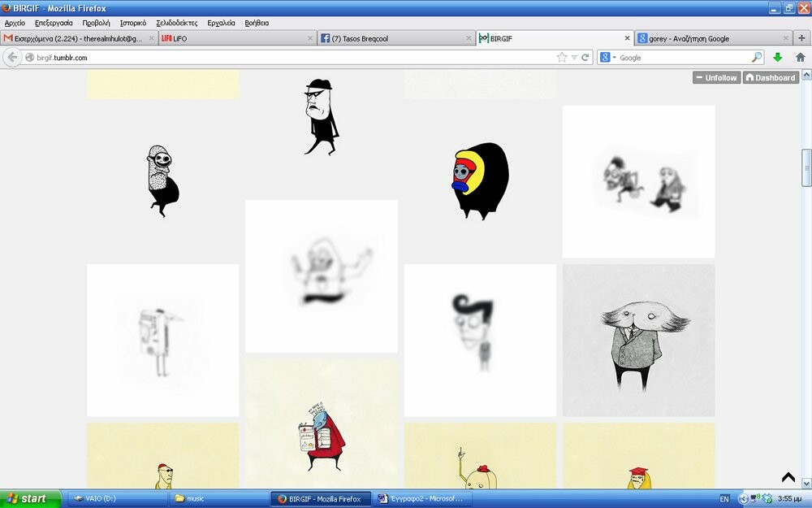Open the colorful gas mask creature drawing

point(480,181)
